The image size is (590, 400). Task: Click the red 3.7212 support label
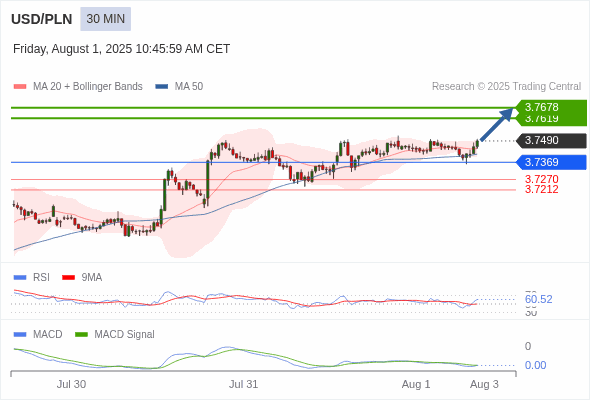541,189
